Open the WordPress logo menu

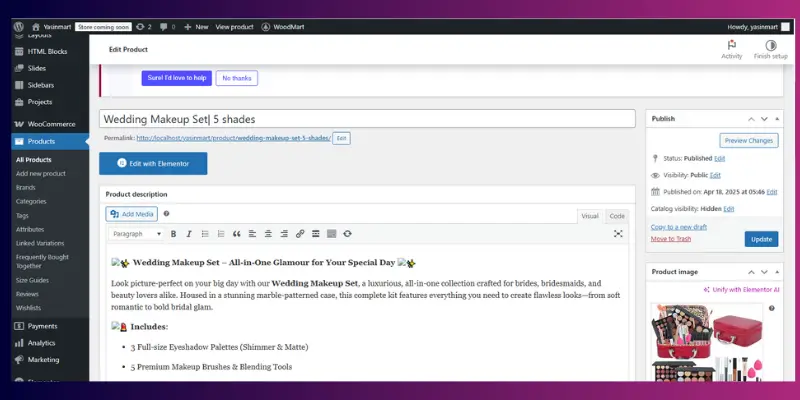click(19, 27)
